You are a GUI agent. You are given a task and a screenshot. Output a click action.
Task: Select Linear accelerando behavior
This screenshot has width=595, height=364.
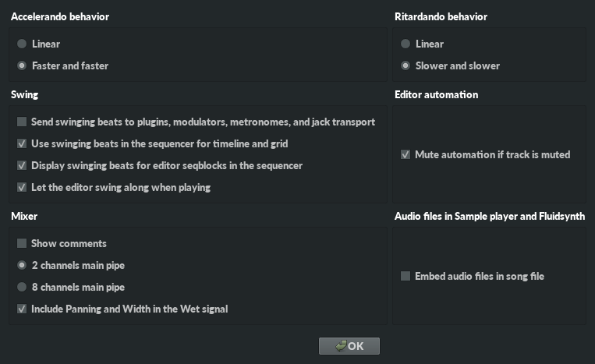tap(22, 44)
